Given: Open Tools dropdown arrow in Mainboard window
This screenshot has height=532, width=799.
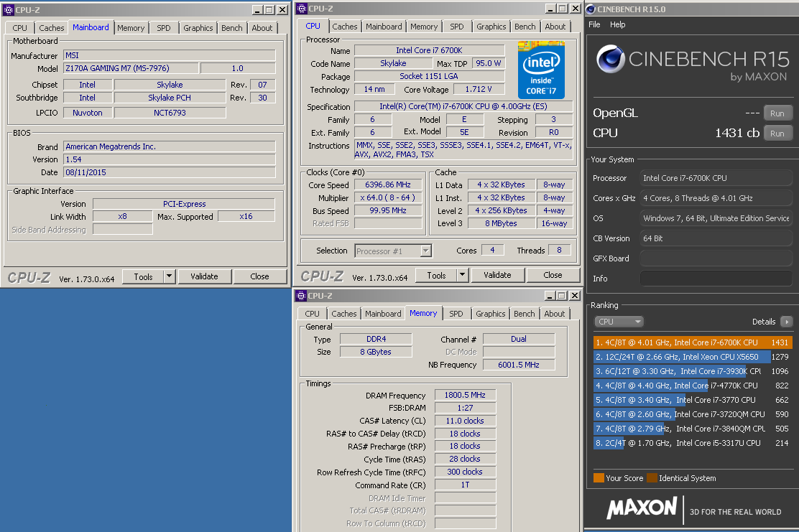Looking at the screenshot, I should click(170, 276).
